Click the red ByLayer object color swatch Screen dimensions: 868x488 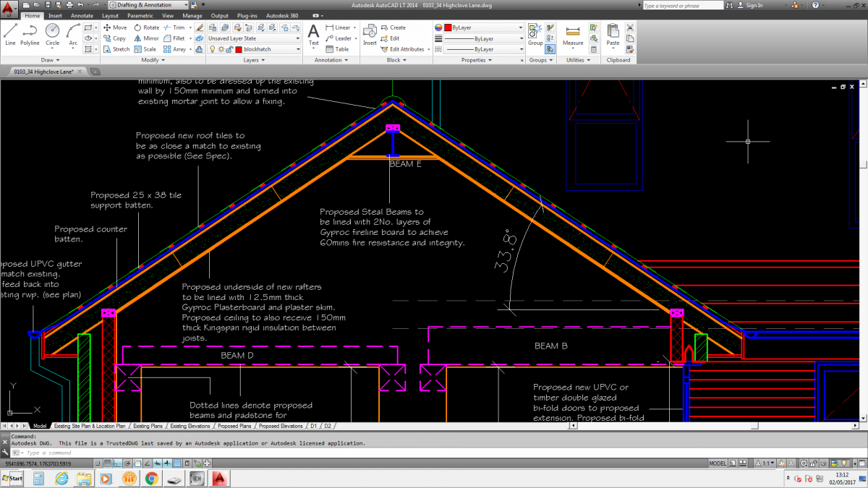coord(448,27)
